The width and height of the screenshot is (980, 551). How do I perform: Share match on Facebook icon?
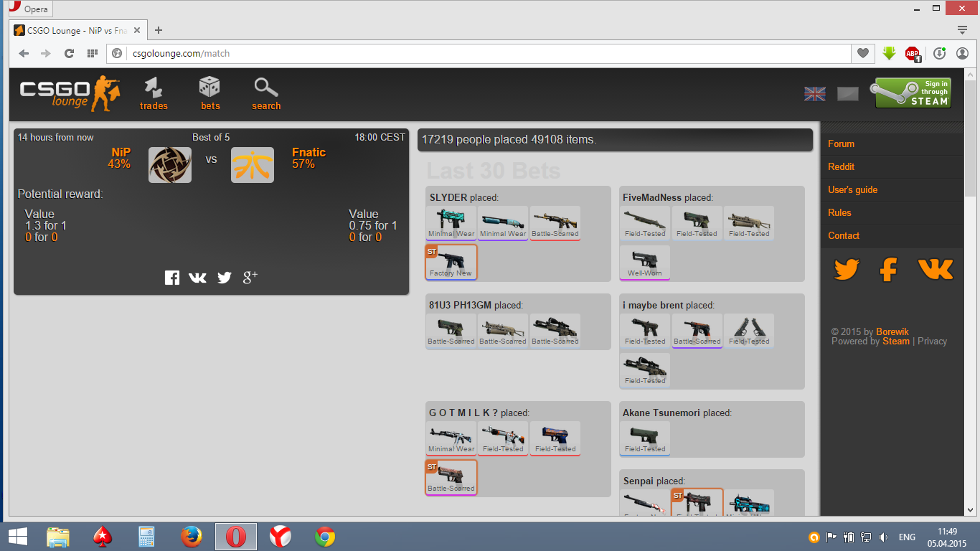coord(172,278)
